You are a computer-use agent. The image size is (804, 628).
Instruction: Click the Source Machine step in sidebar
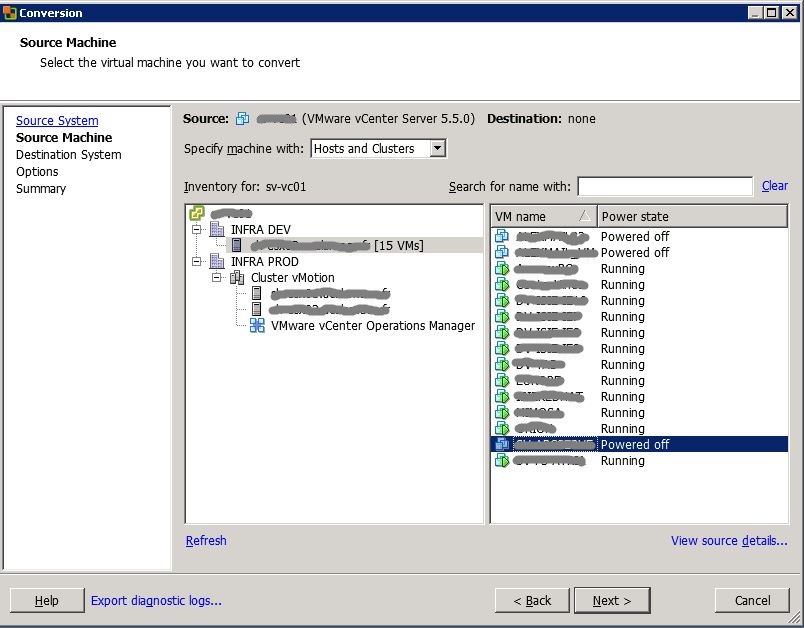[x=64, y=137]
